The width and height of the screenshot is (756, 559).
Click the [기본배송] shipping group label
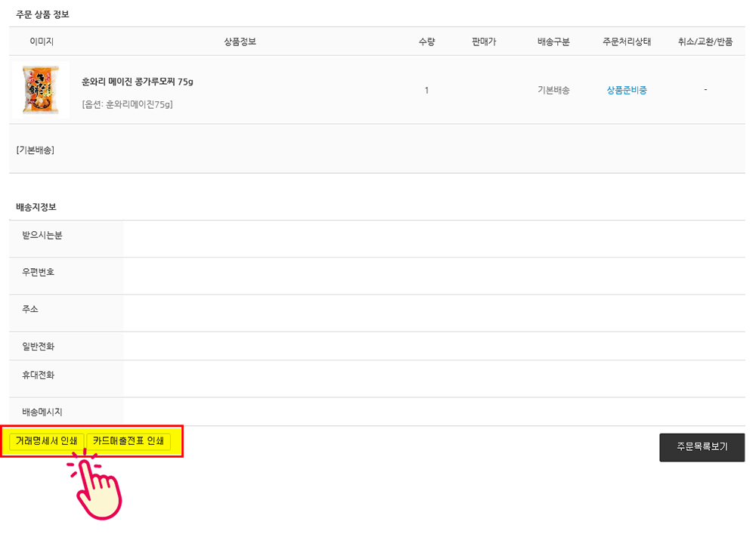pos(35,150)
